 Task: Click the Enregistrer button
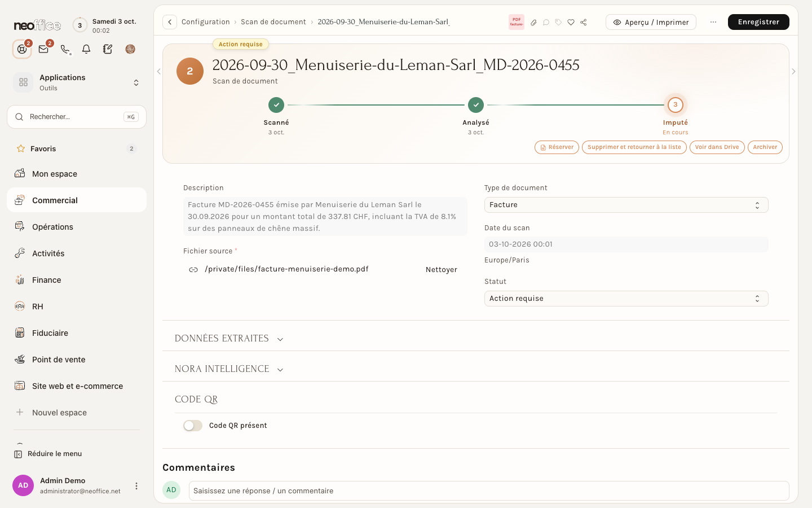click(758, 22)
